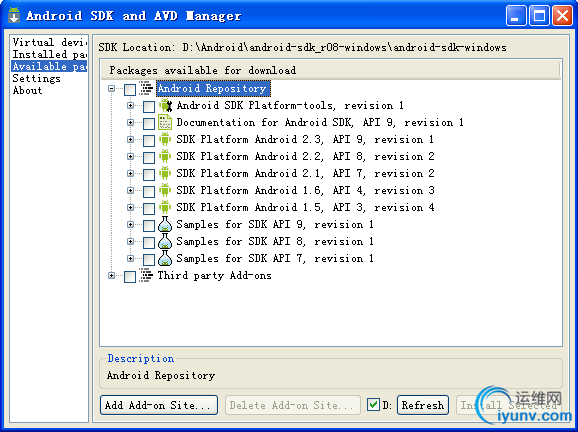This screenshot has width=578, height=432.
Task: Open the Settings page
Action: (36, 79)
